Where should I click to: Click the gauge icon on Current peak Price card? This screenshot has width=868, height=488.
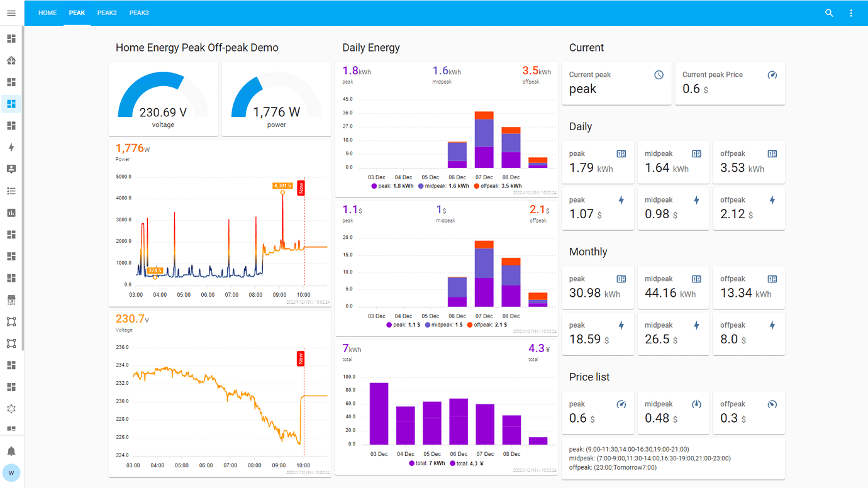[x=772, y=74]
